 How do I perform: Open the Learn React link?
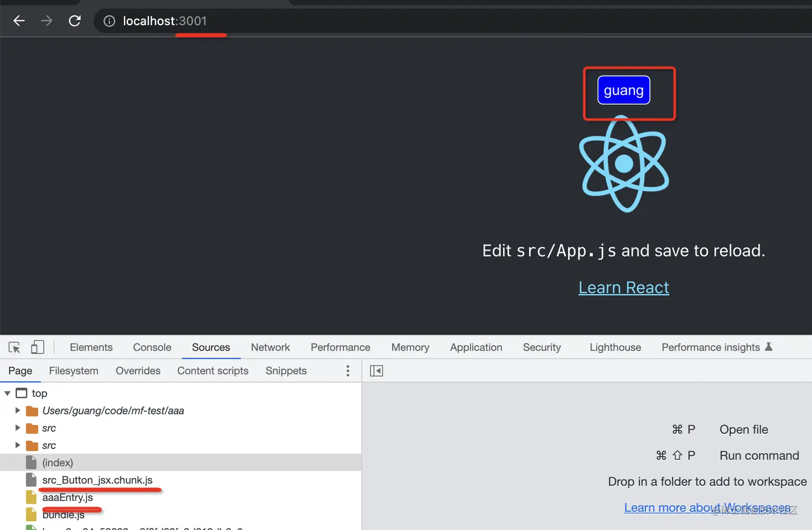624,288
